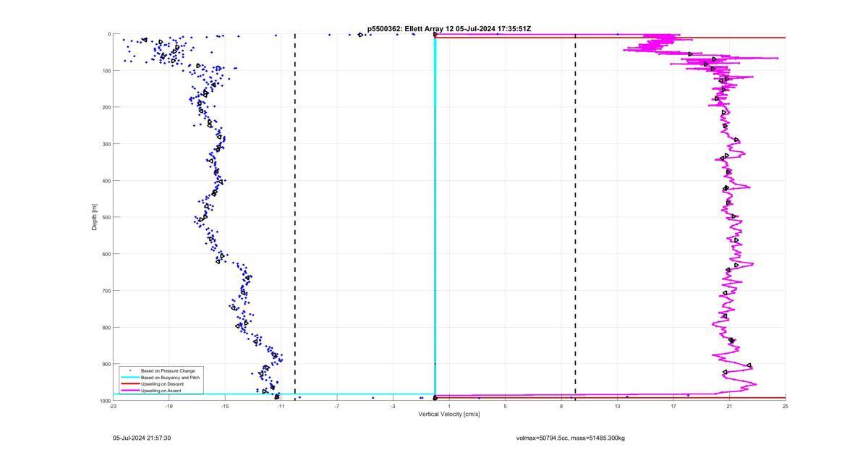This screenshot has height=450, width=868.
Task: Click the '900' depth tick label
Action: pyautogui.click(x=106, y=364)
